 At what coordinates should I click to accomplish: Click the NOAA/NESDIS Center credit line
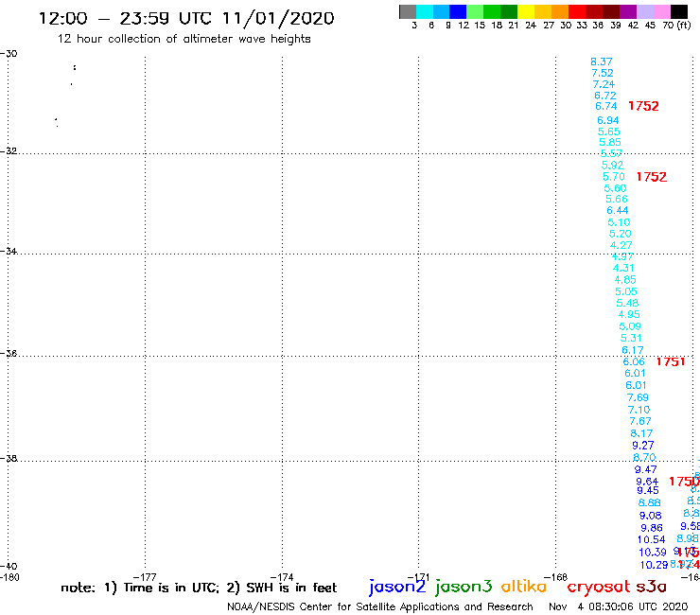click(x=380, y=607)
